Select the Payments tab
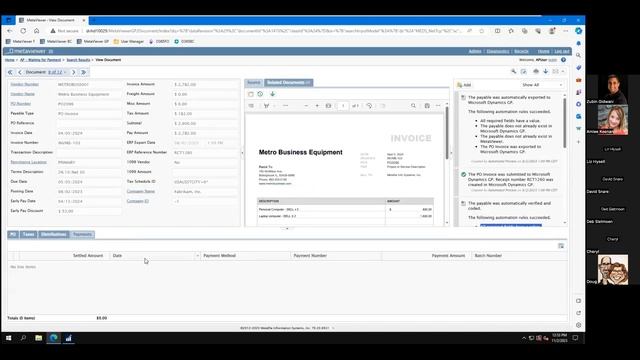 [82, 234]
